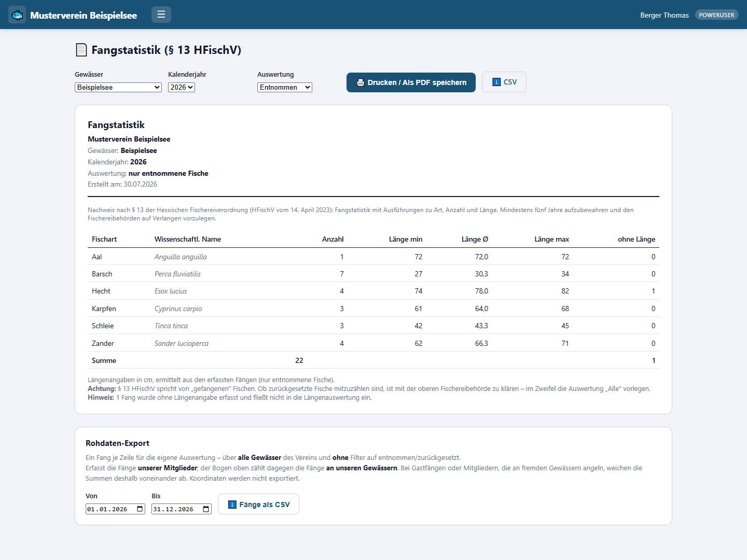Click the Wissenschaftl. Name column header
The width and height of the screenshot is (747, 560).
[188, 239]
